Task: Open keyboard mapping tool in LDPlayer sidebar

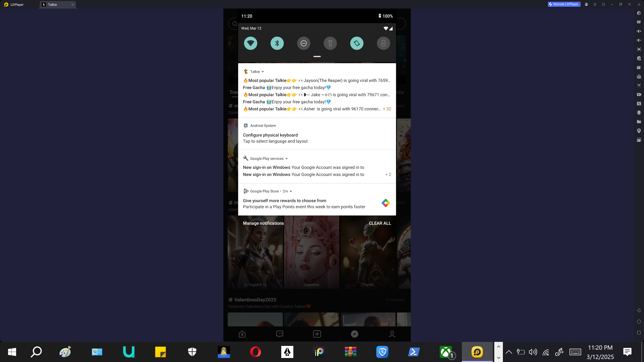Action: pos(639,22)
